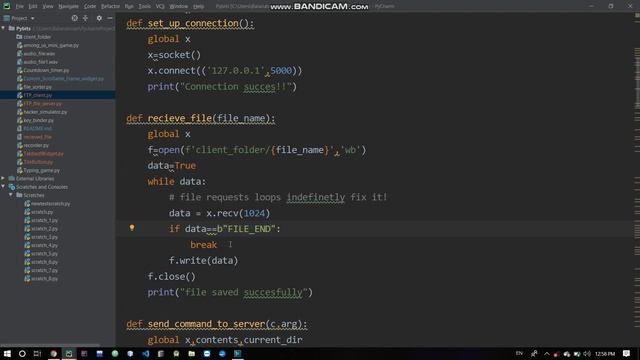Open the View menu
Screen dimensions: 640x360
[48, 7]
